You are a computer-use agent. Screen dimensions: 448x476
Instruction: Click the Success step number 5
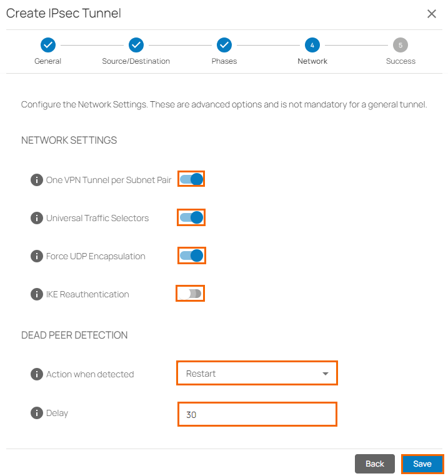(x=401, y=45)
